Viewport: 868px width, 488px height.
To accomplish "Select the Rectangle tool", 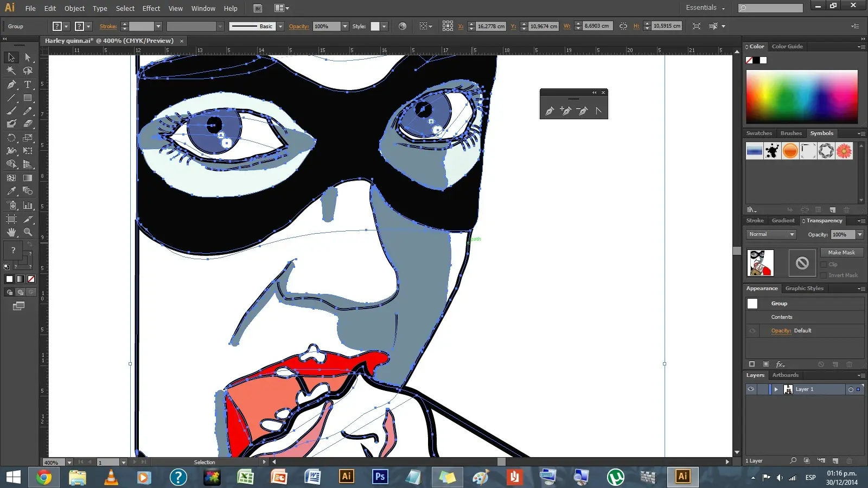I will [28, 98].
